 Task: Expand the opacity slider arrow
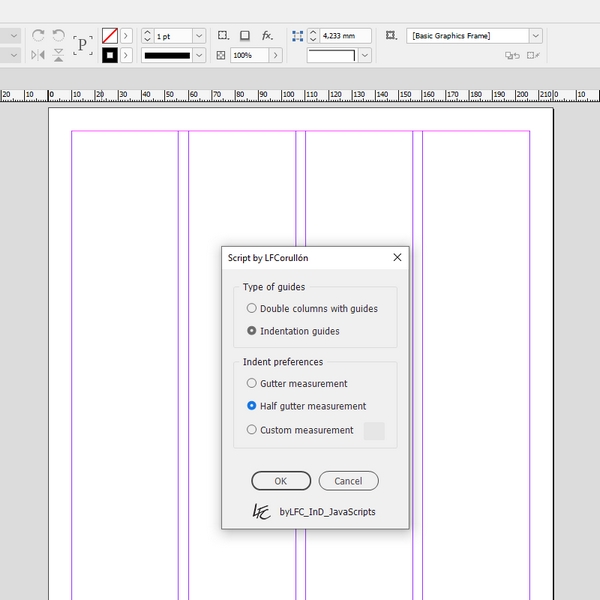[276, 55]
